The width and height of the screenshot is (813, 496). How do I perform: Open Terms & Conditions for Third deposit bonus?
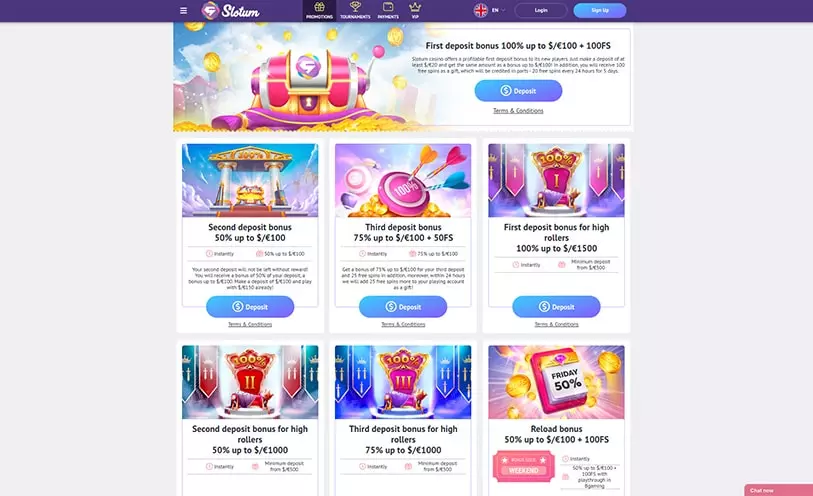tap(403, 324)
